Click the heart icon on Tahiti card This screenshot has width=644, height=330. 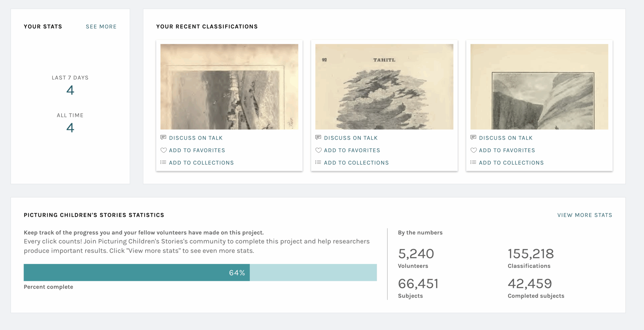319,150
